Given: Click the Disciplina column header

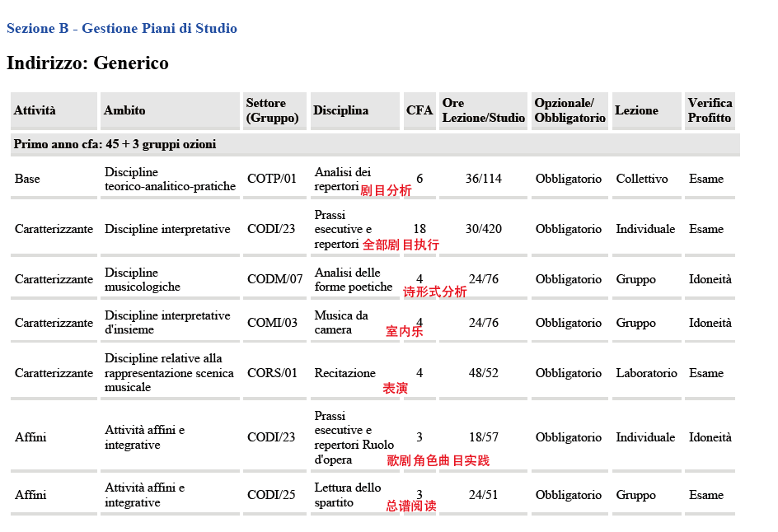Looking at the screenshot, I should pos(354,110).
